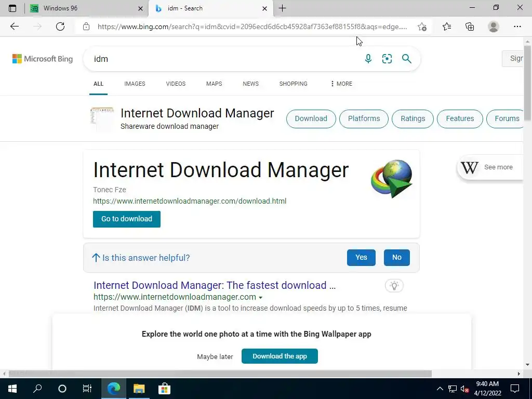This screenshot has width=532, height=399.
Task: Go back to the previous page
Action: pyautogui.click(x=14, y=26)
